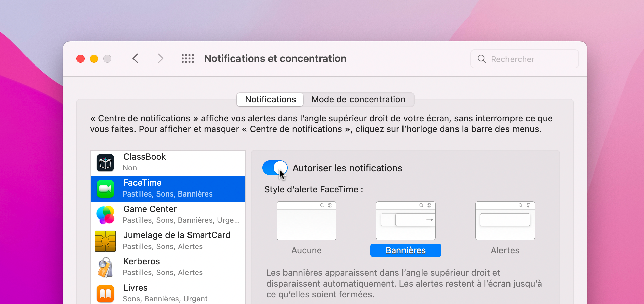Open the Mode de concentration tab
Viewport: 644px width, 304px height.
coord(358,100)
